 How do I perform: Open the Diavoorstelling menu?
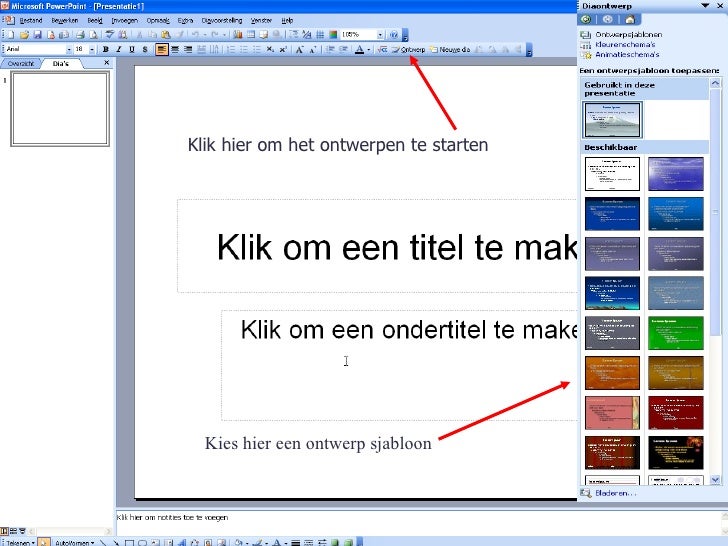click(222, 20)
